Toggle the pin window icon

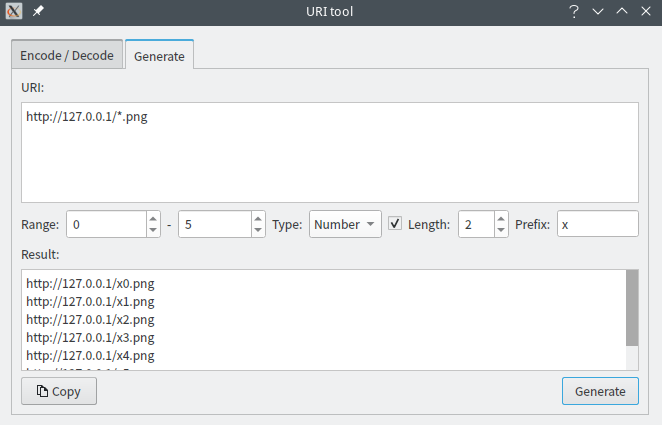point(38,11)
